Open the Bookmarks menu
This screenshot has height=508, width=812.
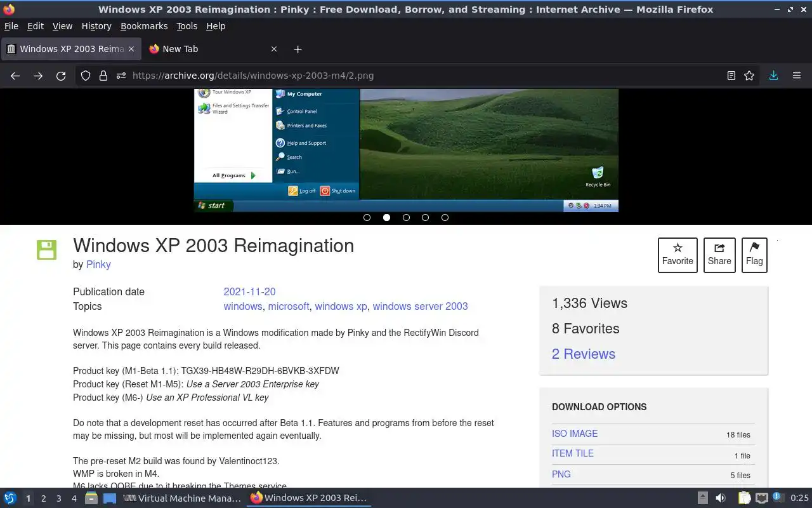[x=144, y=26]
